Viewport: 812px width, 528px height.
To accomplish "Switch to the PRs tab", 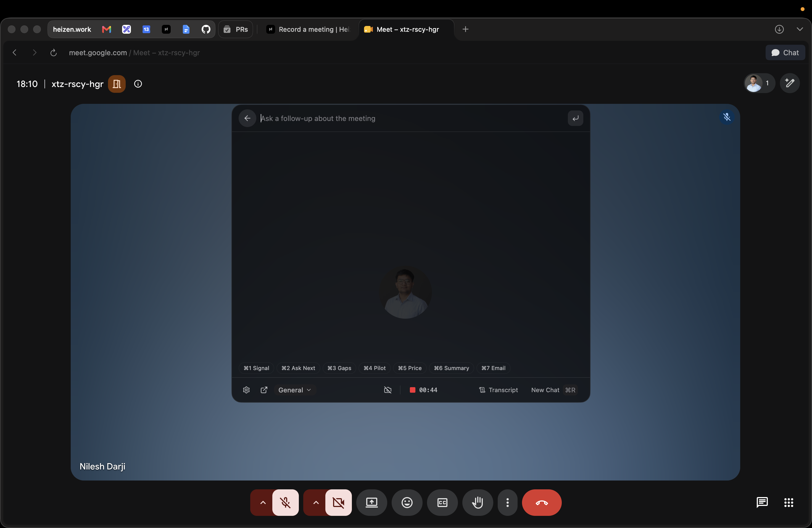I will 236,29.
